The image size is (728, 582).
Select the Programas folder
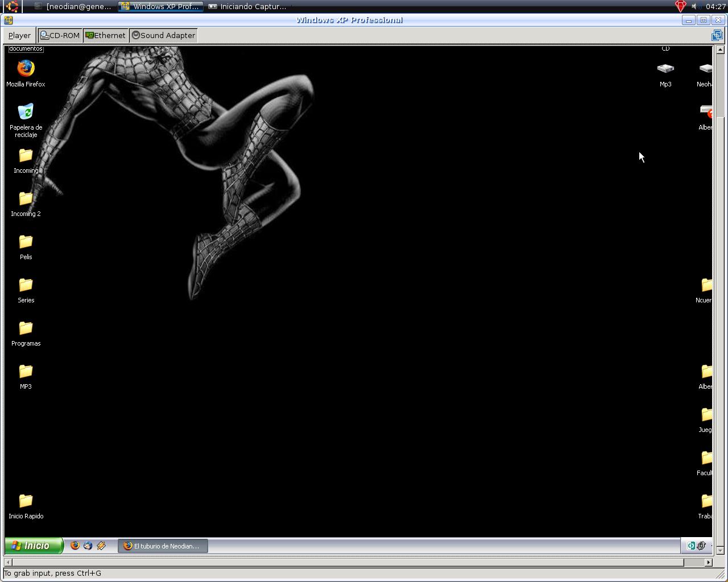(x=26, y=334)
